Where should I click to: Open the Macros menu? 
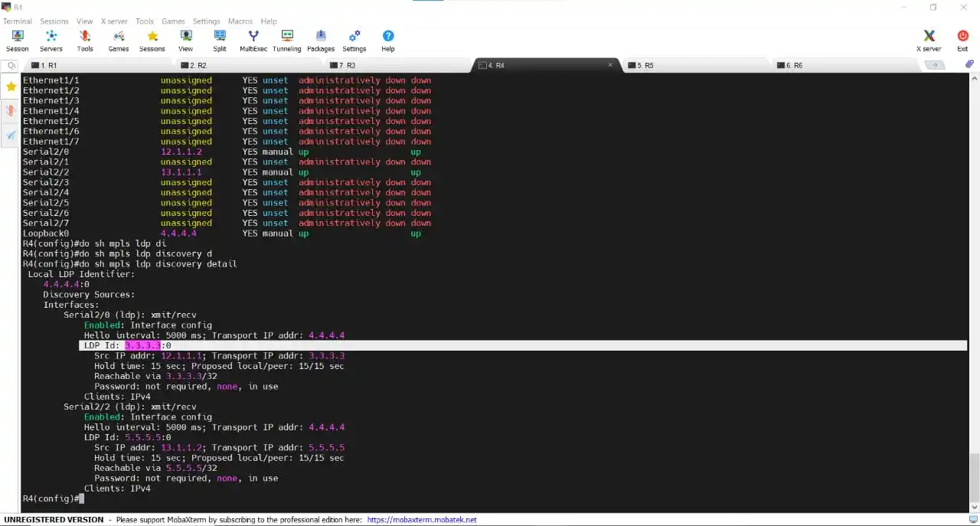click(240, 21)
